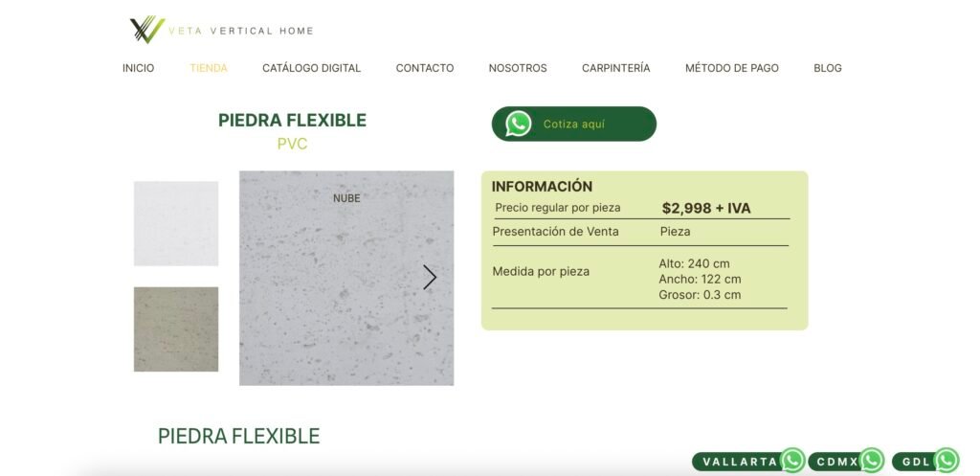
Task: Select the white stone color thumbnail
Action: coord(176,223)
